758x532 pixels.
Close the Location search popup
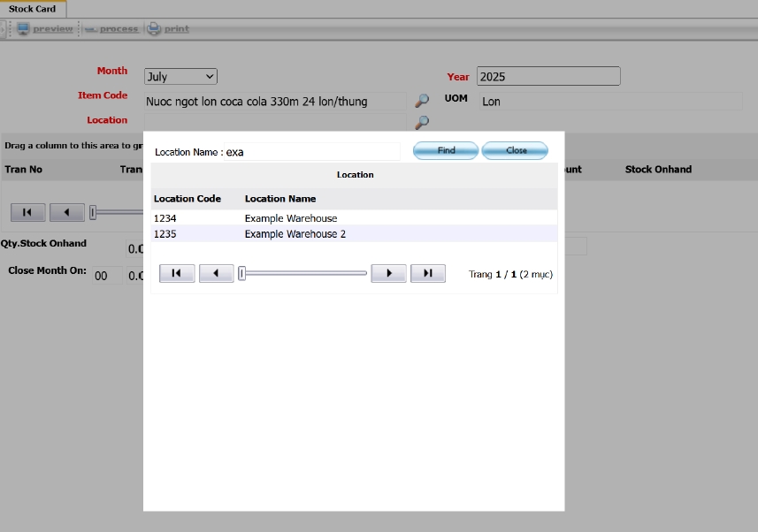(516, 151)
